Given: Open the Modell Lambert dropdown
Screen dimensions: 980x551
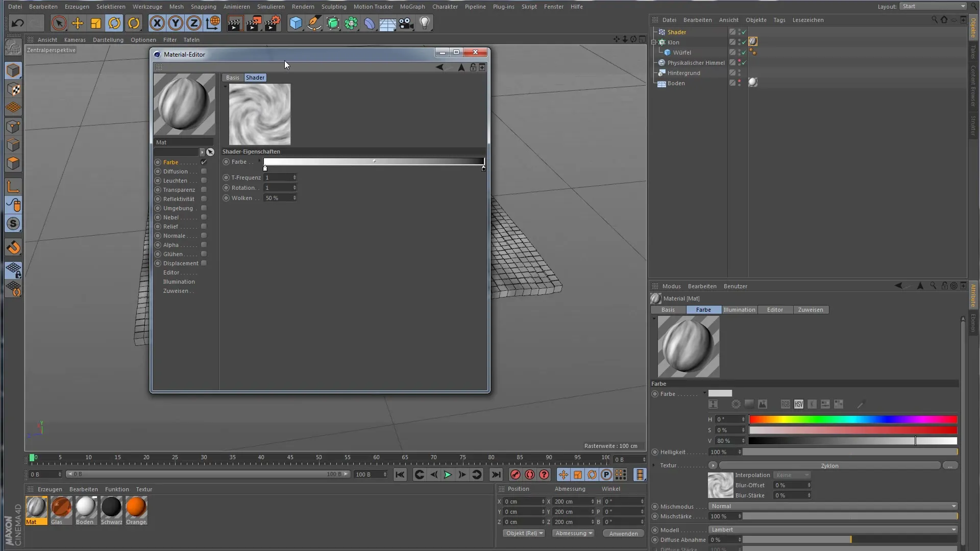Looking at the screenshot, I should tap(833, 530).
